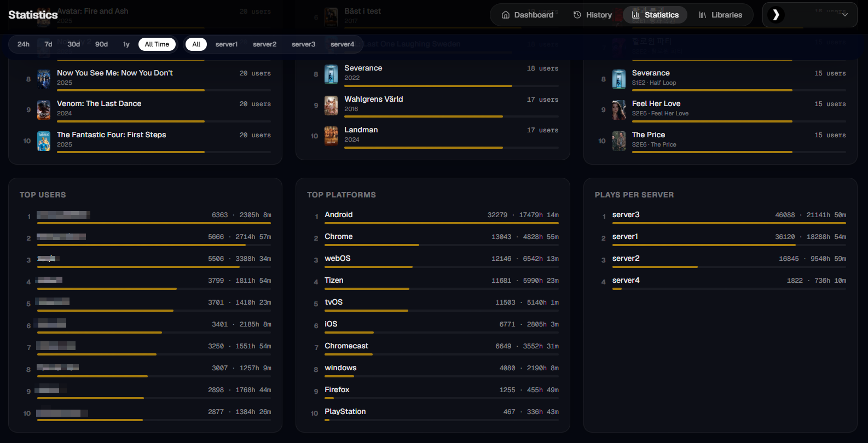Open the Now You See Me poster thumbnail
Viewport: 868px width, 443px height.
click(x=44, y=79)
